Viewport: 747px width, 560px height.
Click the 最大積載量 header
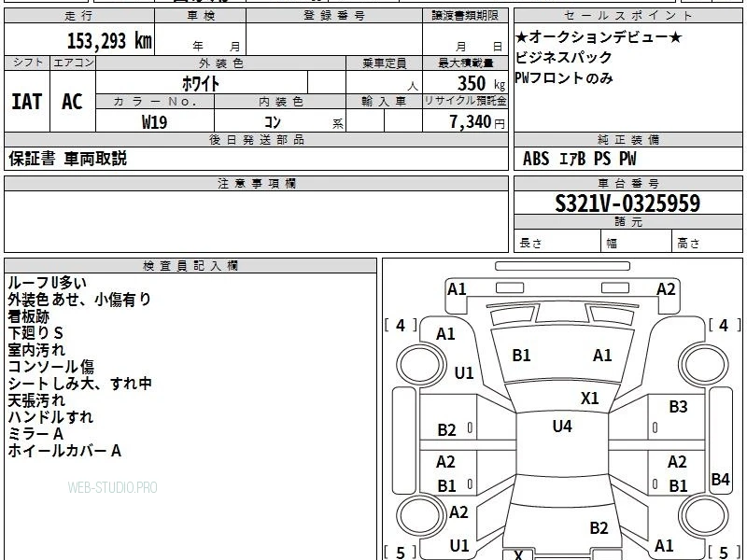coord(465,63)
